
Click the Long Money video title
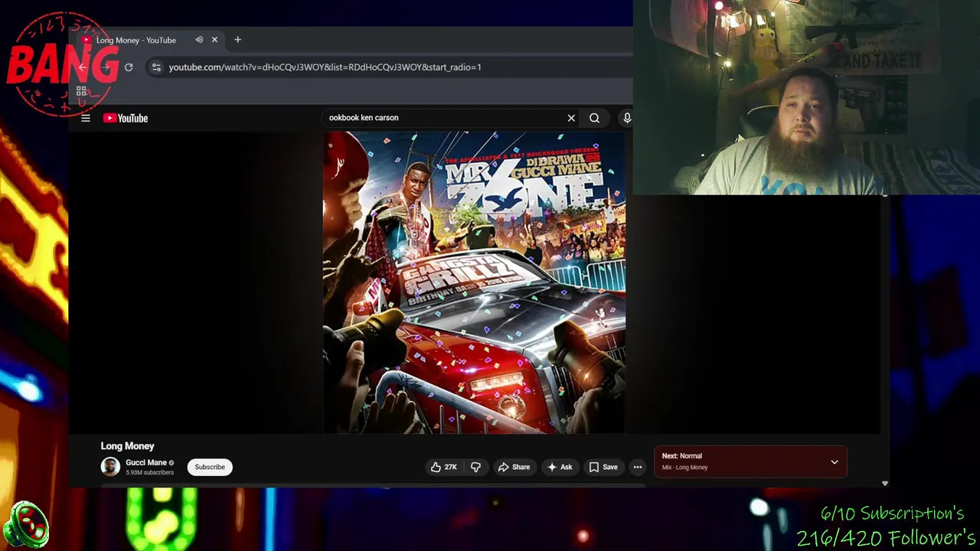click(x=127, y=446)
